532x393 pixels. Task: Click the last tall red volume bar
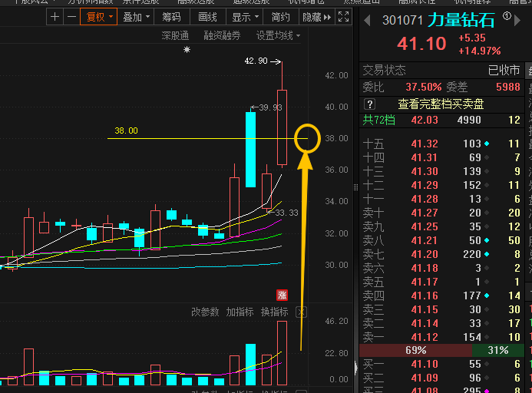[282, 353]
